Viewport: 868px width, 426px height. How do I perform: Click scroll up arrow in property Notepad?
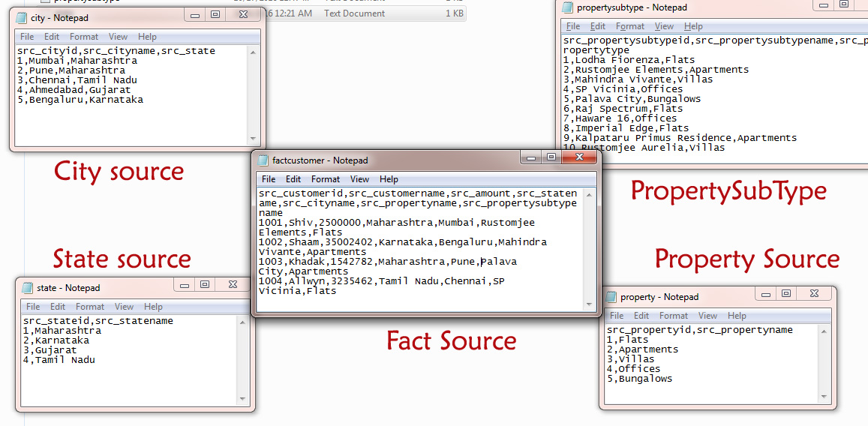coord(824,331)
